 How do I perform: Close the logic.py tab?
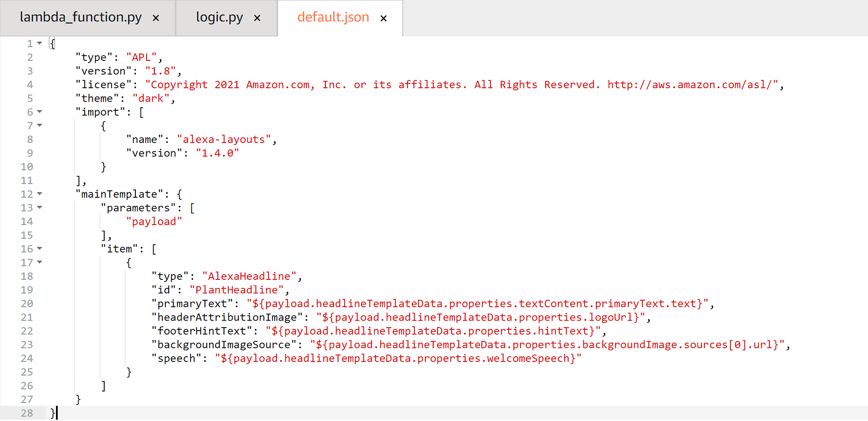click(257, 18)
